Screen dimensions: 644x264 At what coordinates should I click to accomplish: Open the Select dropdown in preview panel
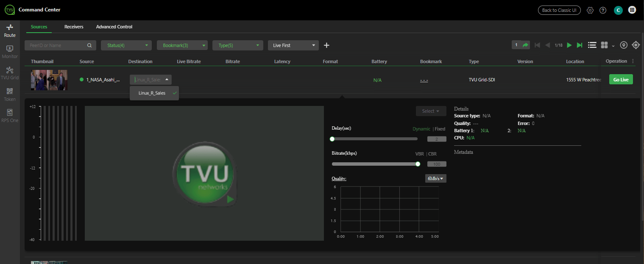pyautogui.click(x=431, y=111)
